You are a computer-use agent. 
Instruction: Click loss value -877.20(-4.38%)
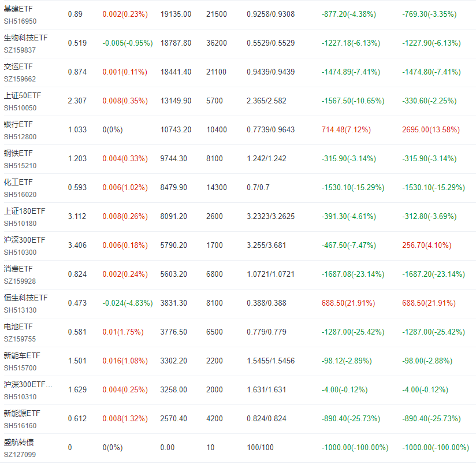tap(349, 14)
